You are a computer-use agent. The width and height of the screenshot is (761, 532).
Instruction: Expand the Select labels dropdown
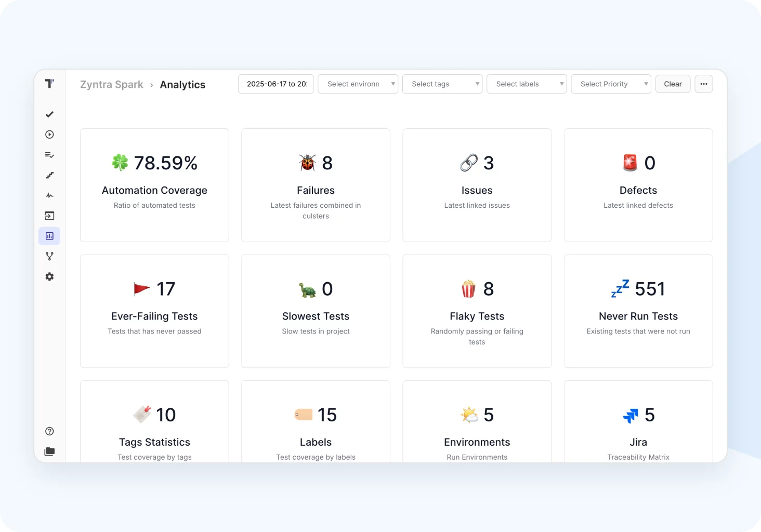527,84
